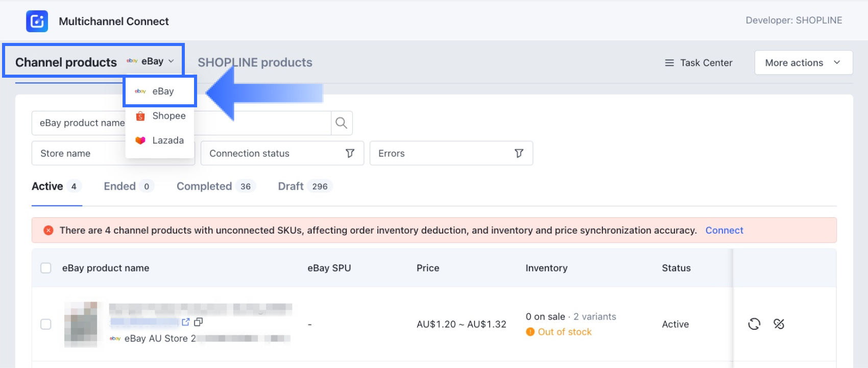
Task: Click the copy icon beside product link
Action: tap(199, 322)
